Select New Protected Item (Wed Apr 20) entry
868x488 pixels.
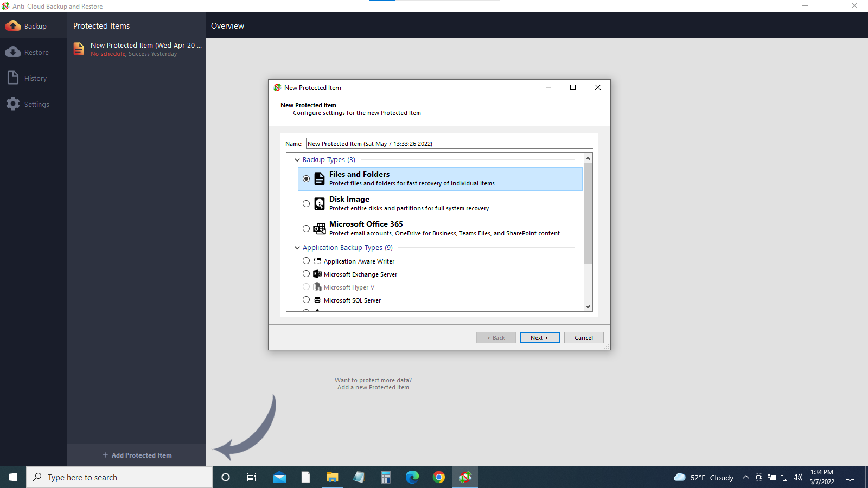(137, 49)
